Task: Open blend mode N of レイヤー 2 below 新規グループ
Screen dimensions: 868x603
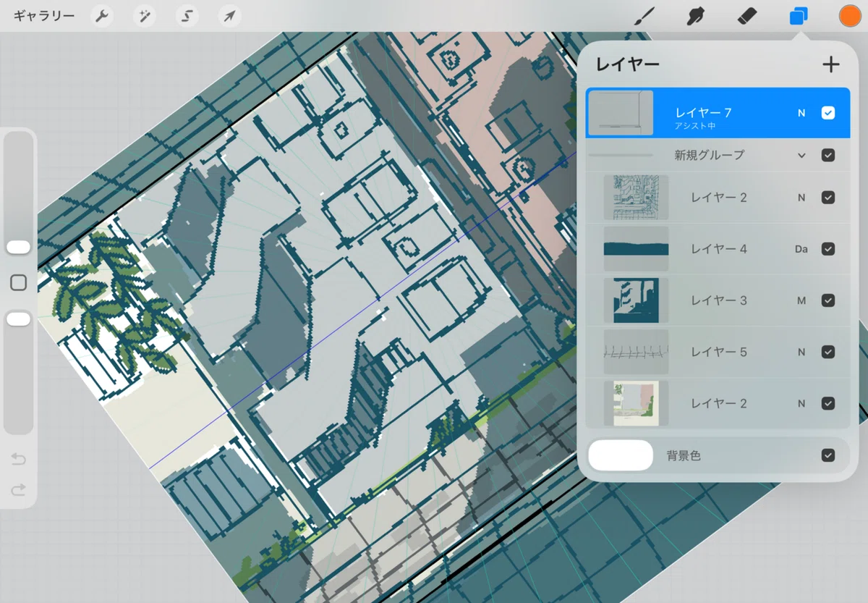Action: point(801,198)
